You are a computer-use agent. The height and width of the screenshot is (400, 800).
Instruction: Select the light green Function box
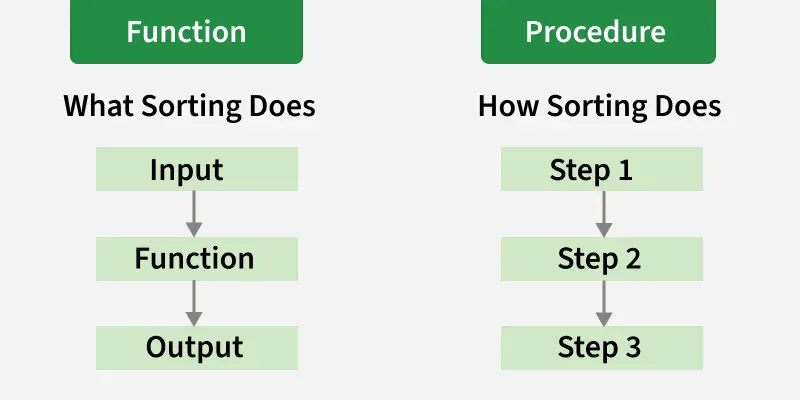196,259
